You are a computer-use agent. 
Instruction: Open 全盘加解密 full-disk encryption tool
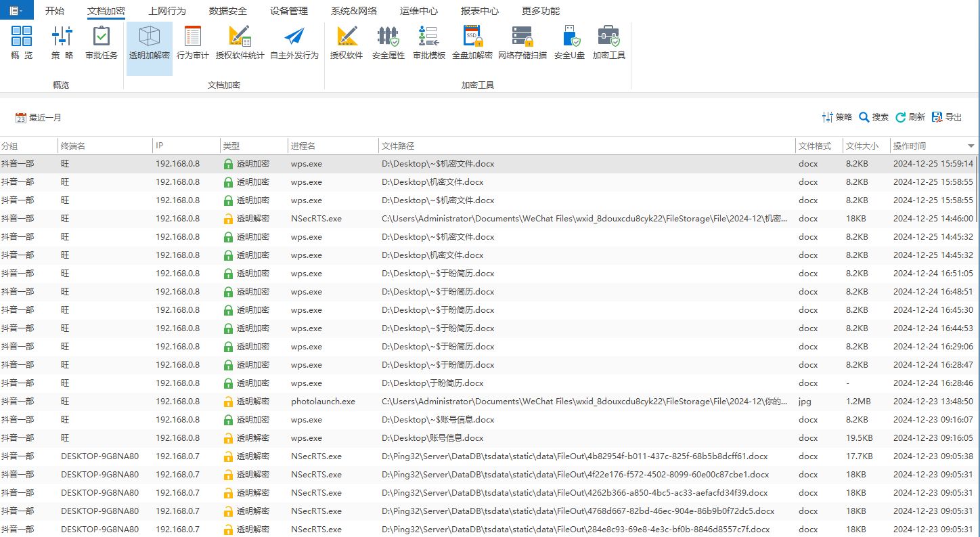472,43
